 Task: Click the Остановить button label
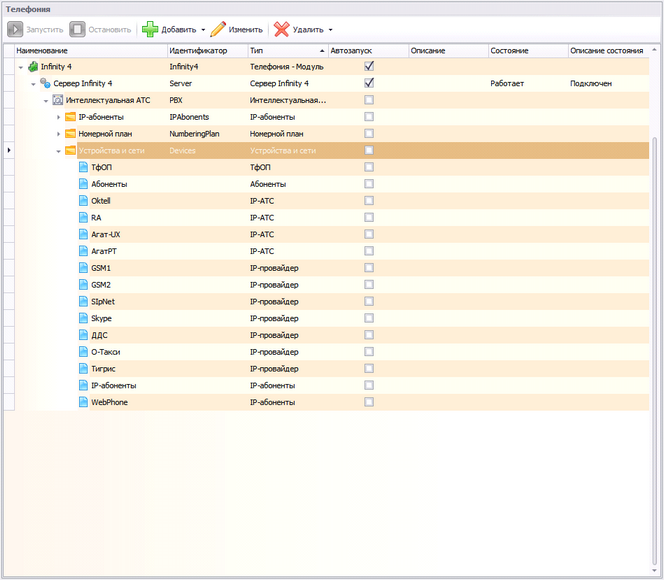coord(110,30)
